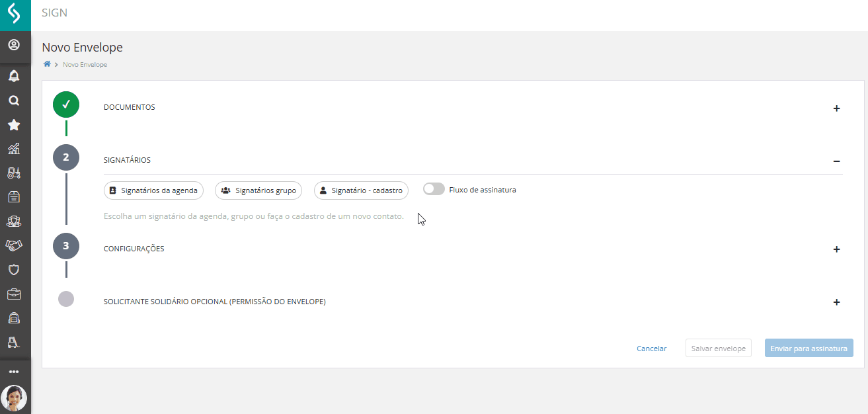Image resolution: width=868 pixels, height=414 pixels.
Task: Show more sidebar items via ellipsis
Action: (x=14, y=372)
